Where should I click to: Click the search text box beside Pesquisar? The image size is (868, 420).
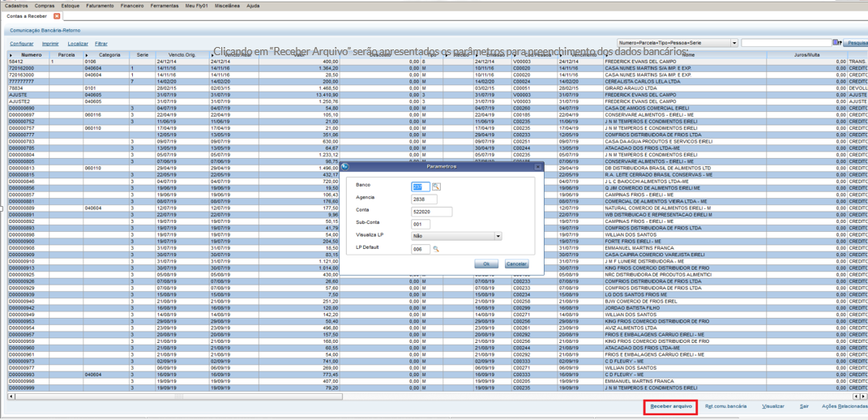[786, 43]
